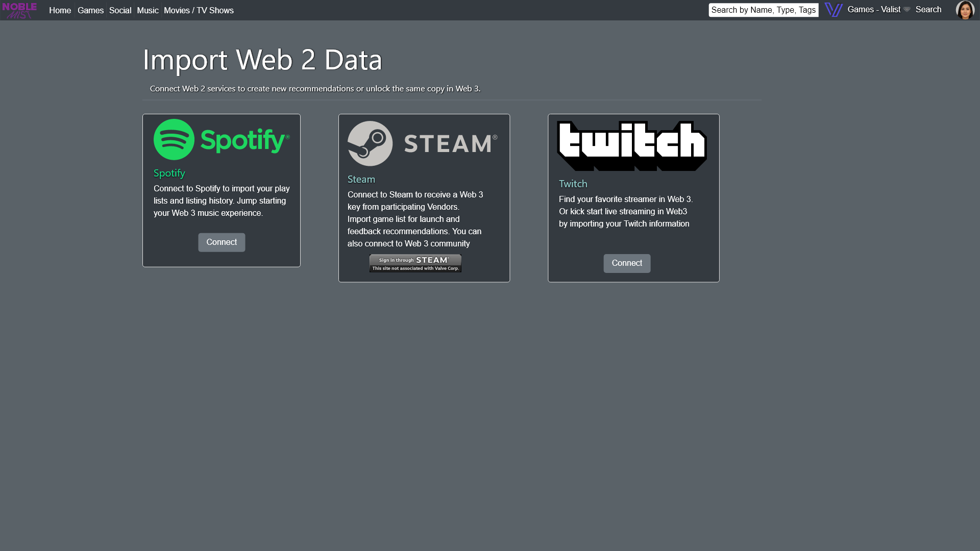Connect the Twitch service
Image resolution: width=980 pixels, height=551 pixels.
(x=627, y=263)
